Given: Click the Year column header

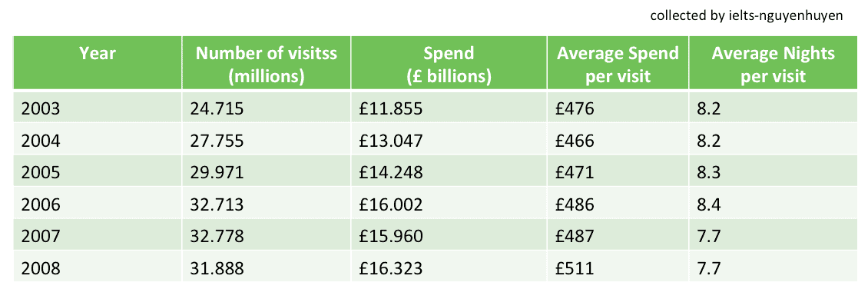Looking at the screenshot, I should coord(98,62).
